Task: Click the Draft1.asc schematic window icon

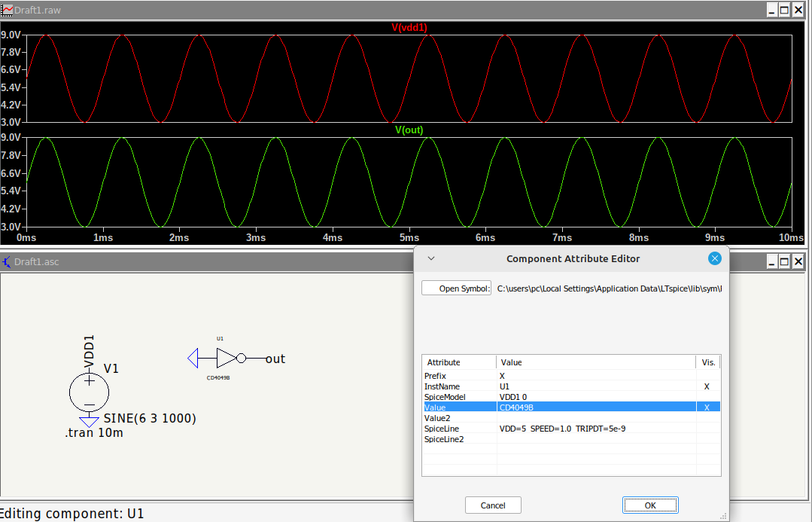Action: coord(8,262)
